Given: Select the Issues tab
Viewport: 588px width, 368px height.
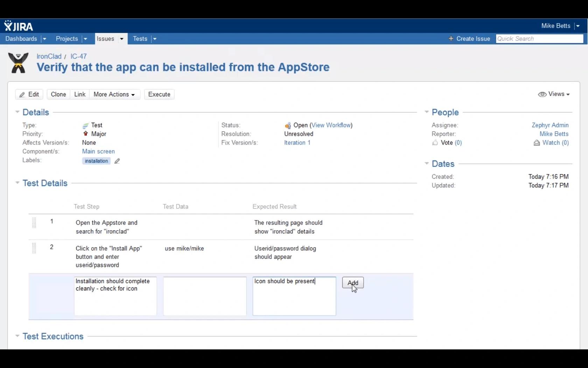Looking at the screenshot, I should click(105, 39).
